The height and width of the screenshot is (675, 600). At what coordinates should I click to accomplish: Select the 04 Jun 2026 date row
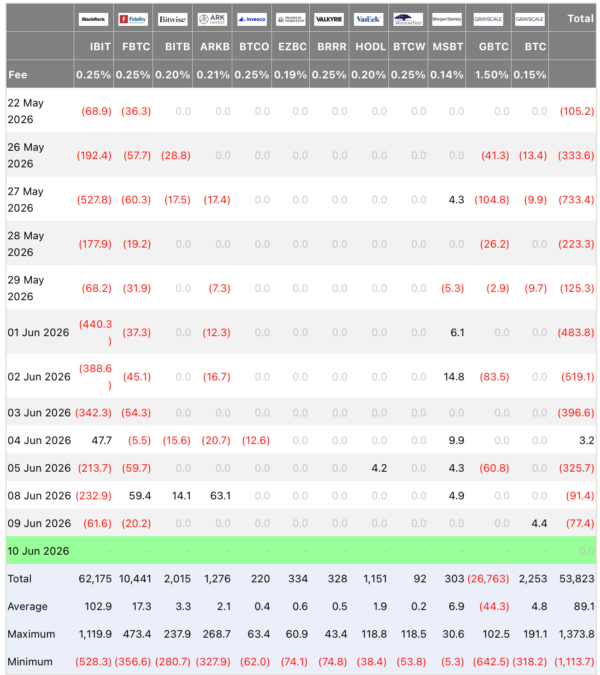pos(301,440)
